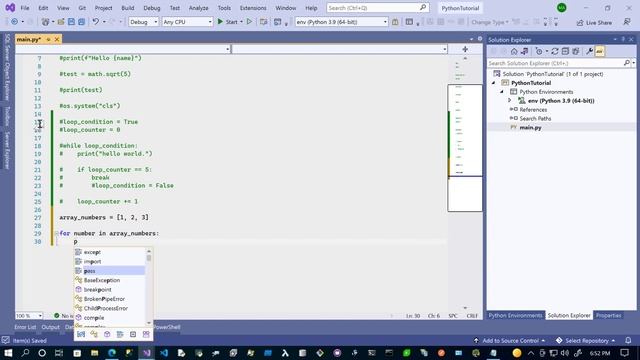Click the Start debugging button
Viewport: 640px width, 360px height.
pos(227,22)
